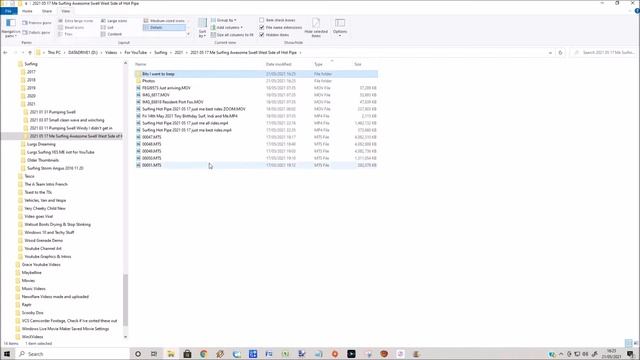Select the 00051.MTS file
640x360 pixels.
click(x=256, y=165)
